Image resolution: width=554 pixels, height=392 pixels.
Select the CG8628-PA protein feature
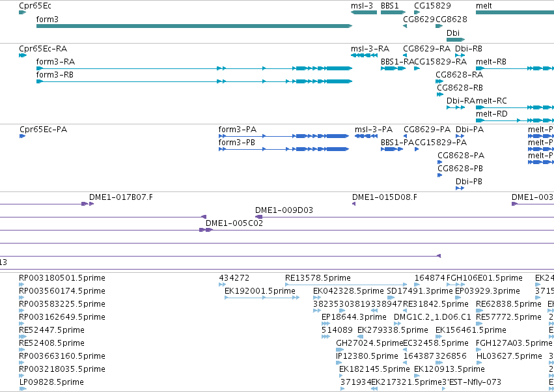(440, 162)
